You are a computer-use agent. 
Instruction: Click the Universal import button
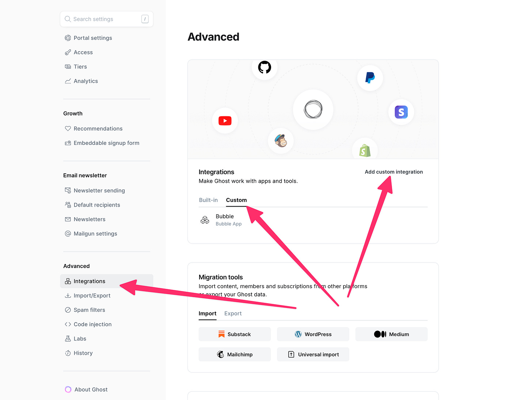coord(313,354)
